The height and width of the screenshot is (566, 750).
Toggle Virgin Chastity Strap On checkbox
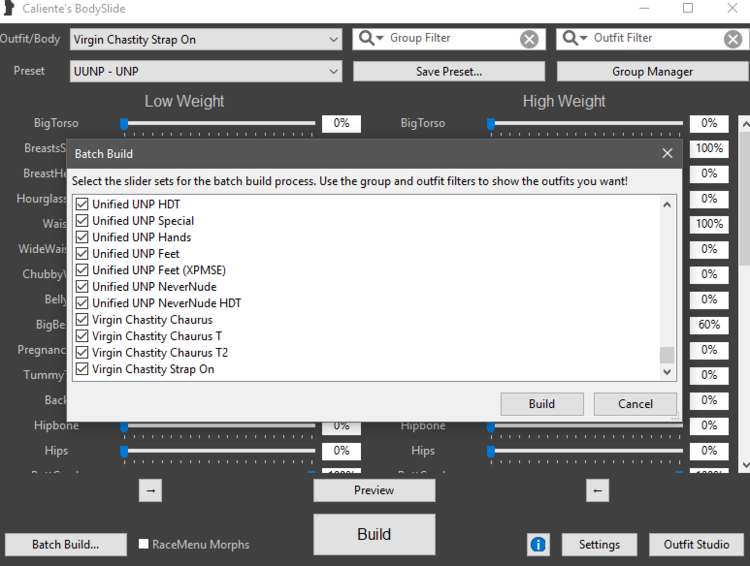click(x=82, y=369)
